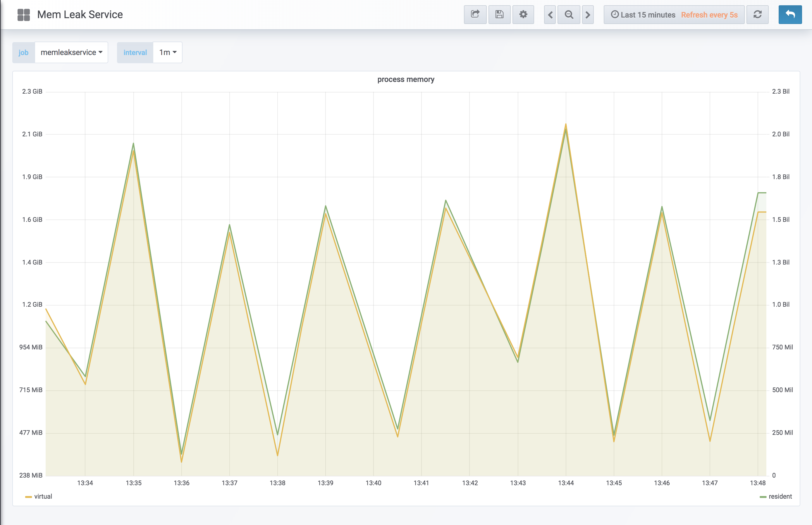Open dashboard settings gear icon
The width and height of the screenshot is (812, 525).
tap(523, 14)
